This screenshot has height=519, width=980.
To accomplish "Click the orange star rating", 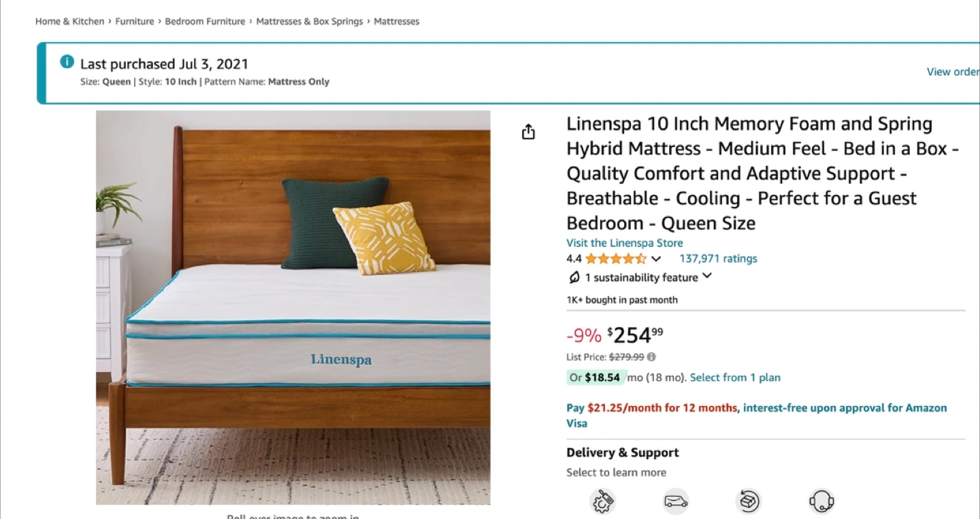I will 615,258.
